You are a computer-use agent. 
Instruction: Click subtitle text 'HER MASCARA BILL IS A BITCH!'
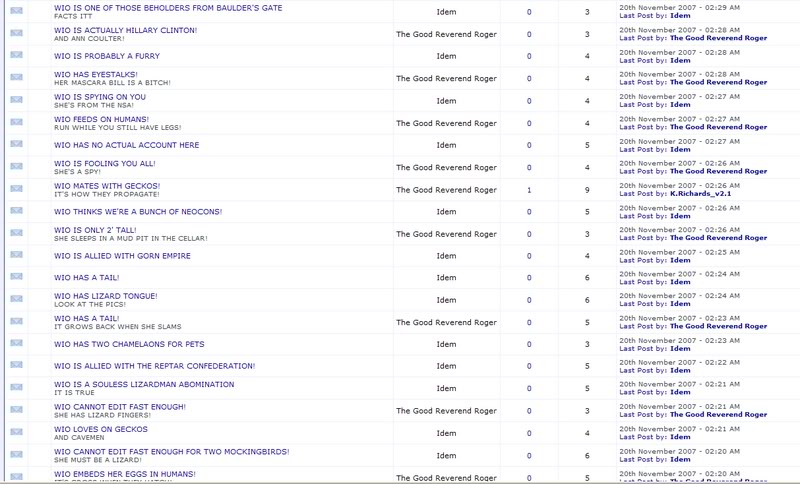point(112,83)
